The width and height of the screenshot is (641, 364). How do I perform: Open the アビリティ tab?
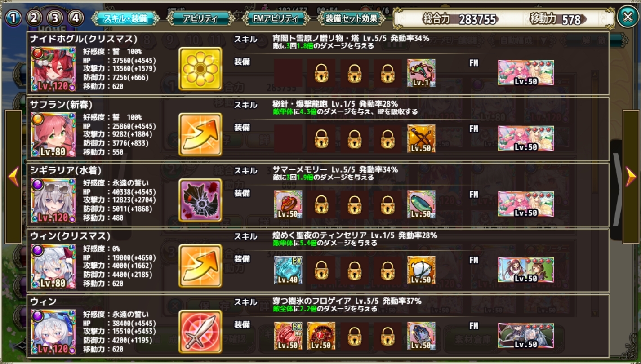click(x=200, y=18)
